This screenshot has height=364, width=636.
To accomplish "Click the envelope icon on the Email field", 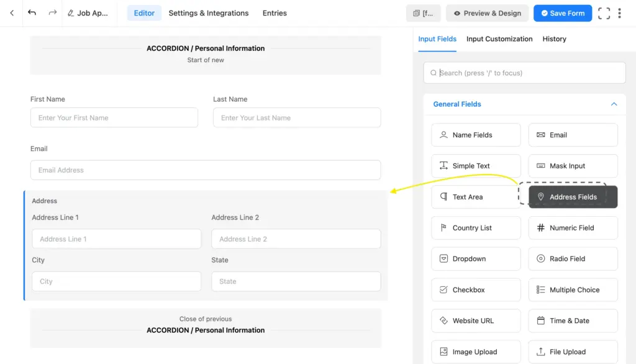I will coord(542,135).
